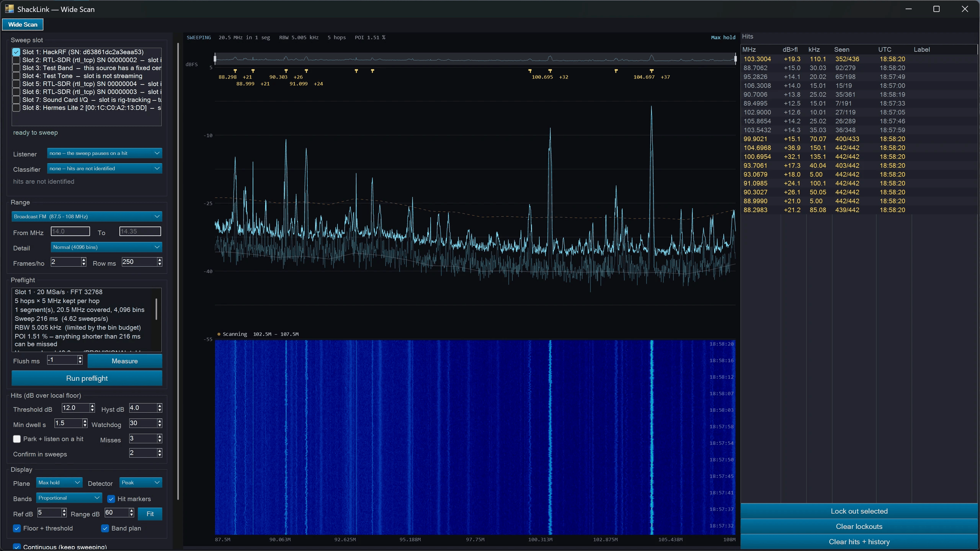Toggle Floor + threshold checkbox
This screenshot has height=551, width=980.
tap(17, 528)
